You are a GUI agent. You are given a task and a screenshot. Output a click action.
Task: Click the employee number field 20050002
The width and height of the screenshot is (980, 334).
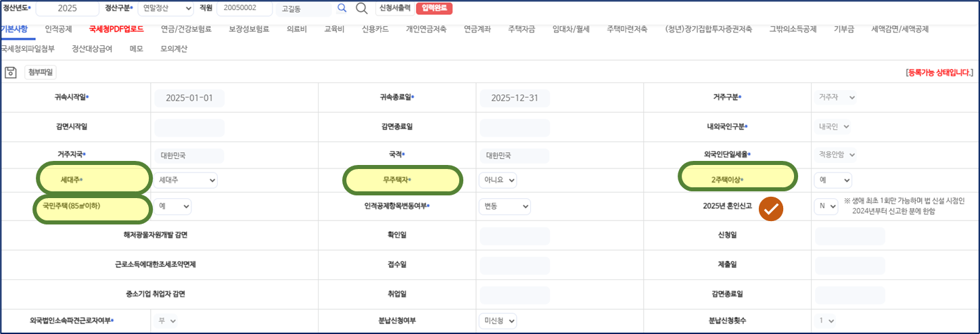(x=244, y=8)
